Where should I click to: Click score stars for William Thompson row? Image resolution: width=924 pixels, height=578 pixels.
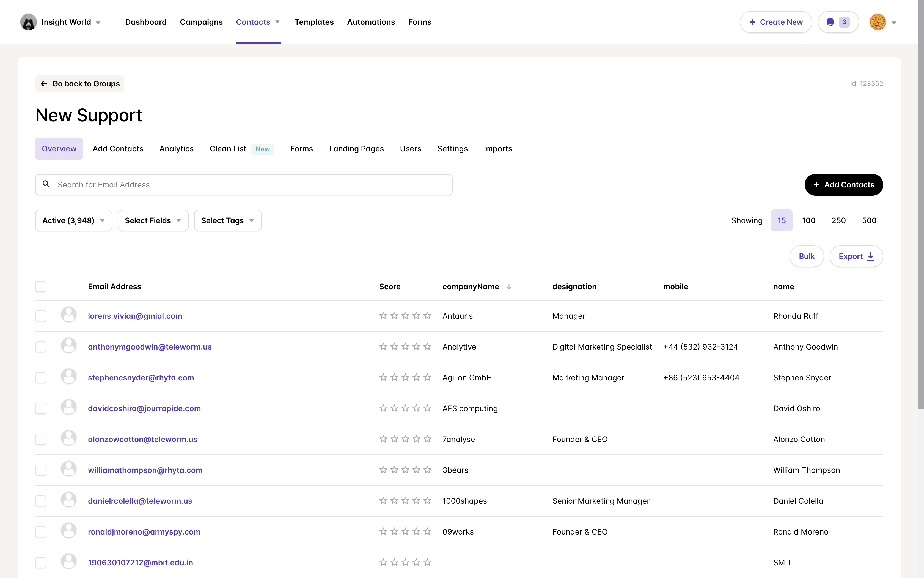(x=405, y=470)
